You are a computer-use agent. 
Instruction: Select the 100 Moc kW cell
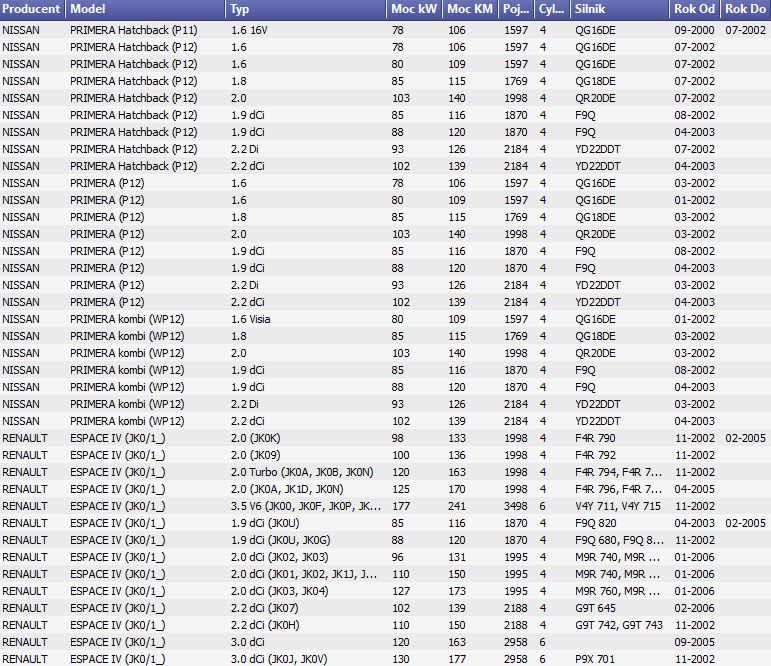coord(401,455)
